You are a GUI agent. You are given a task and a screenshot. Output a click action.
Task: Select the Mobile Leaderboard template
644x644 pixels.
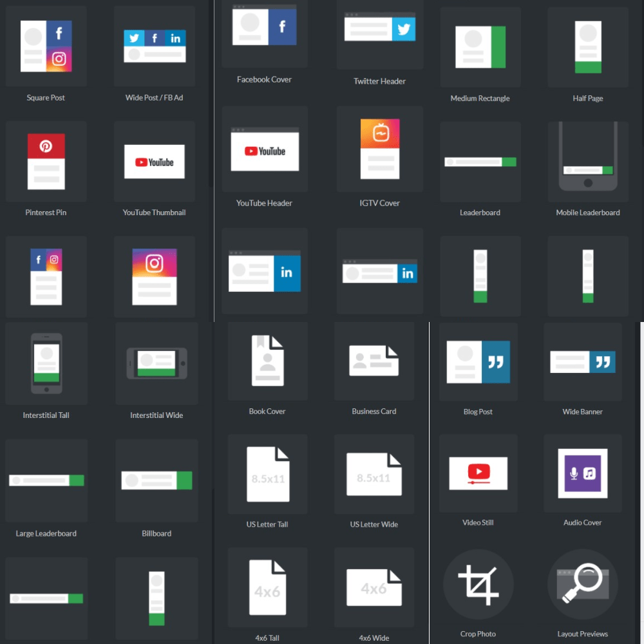(x=588, y=162)
